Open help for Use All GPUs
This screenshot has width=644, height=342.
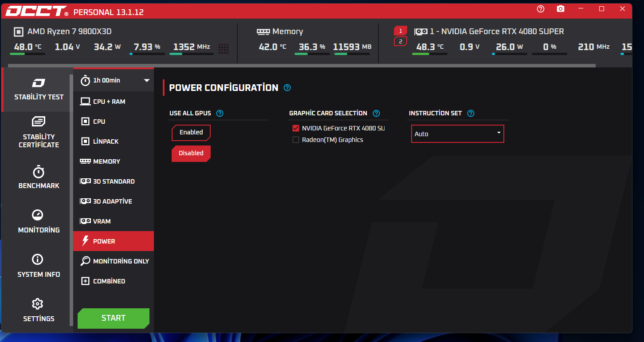[220, 113]
